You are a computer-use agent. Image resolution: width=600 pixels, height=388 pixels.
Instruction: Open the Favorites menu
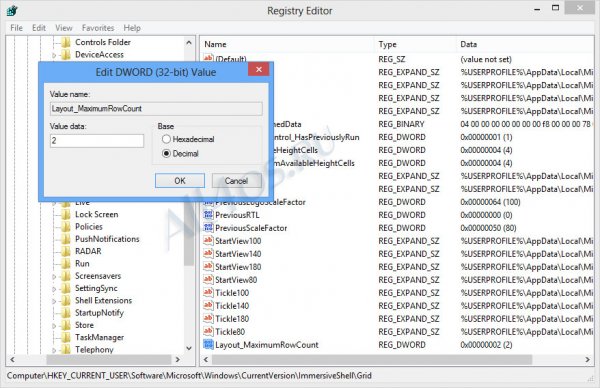98,28
